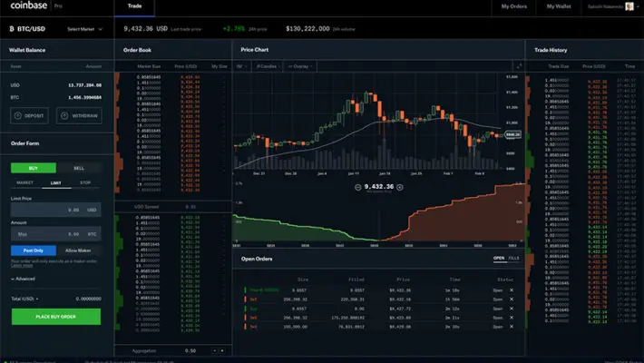
Task: Click the BTC wallet balance value
Action: (x=84, y=97)
